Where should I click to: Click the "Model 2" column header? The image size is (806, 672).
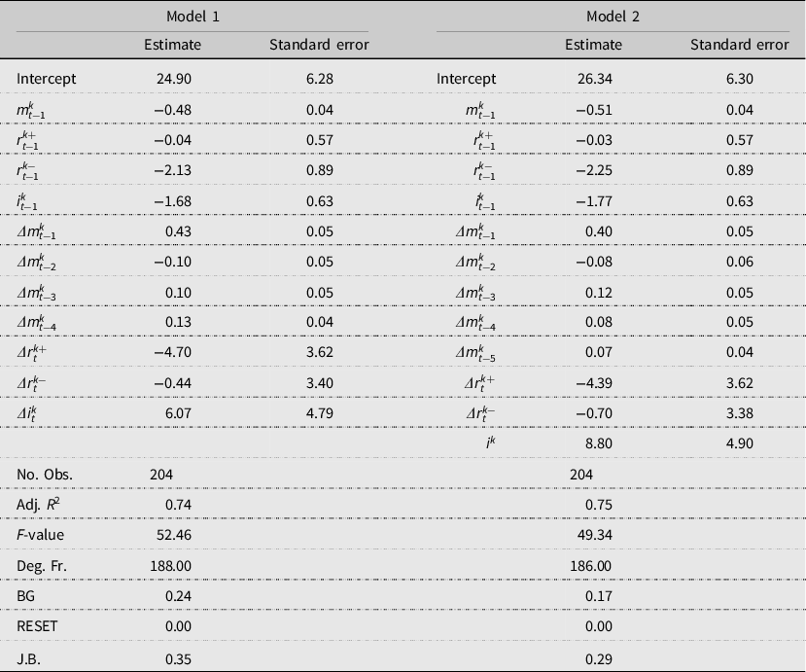click(613, 17)
